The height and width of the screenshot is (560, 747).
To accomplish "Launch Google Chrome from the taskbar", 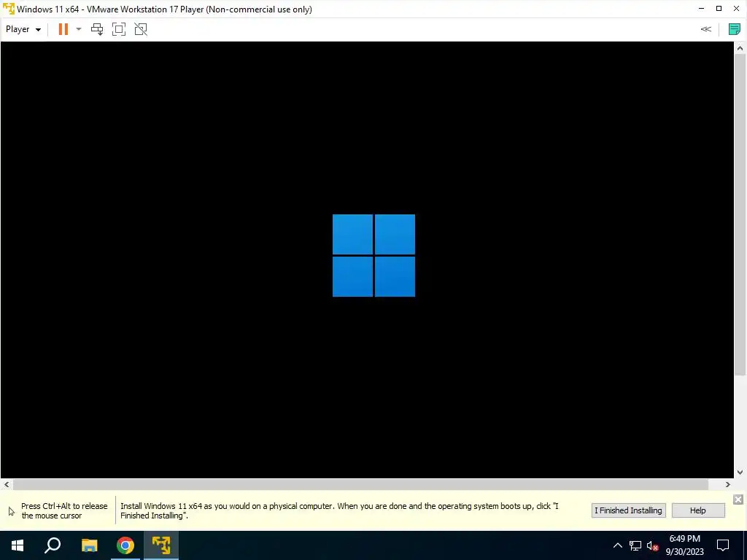I will pos(125,545).
